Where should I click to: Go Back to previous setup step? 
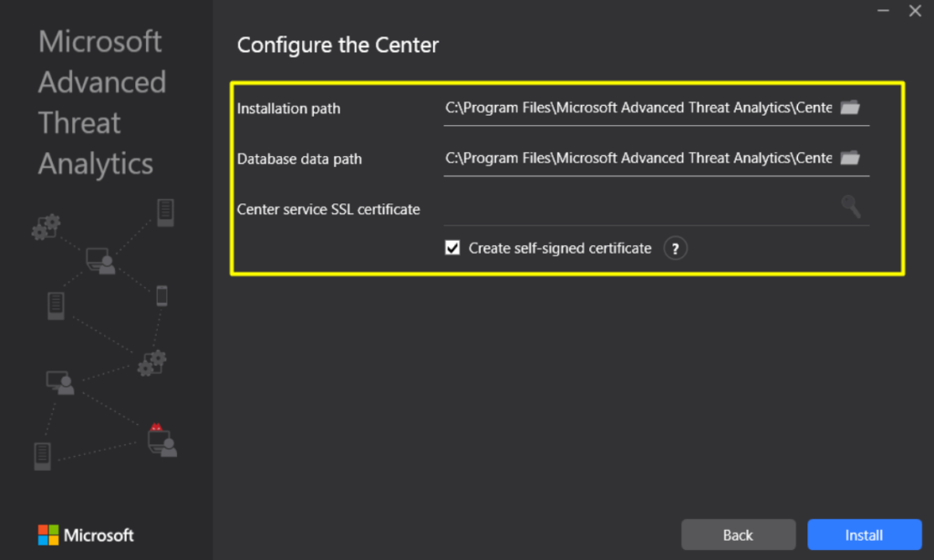click(738, 535)
